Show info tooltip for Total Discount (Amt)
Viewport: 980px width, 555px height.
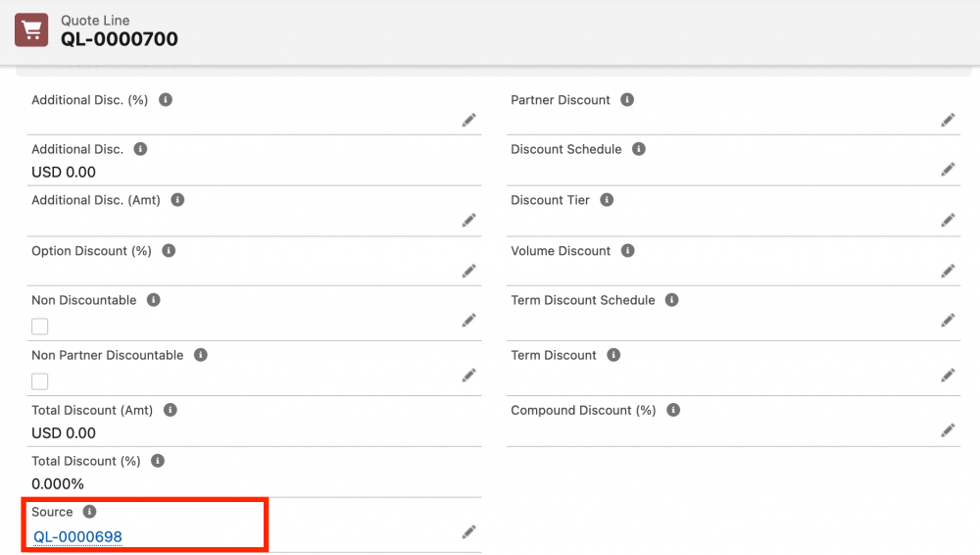[x=170, y=410]
